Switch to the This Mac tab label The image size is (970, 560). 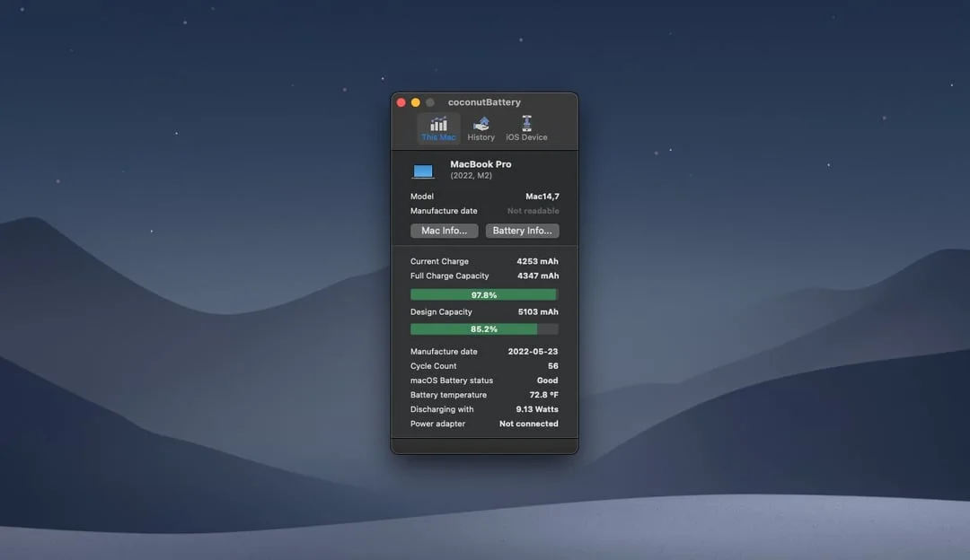[438, 137]
